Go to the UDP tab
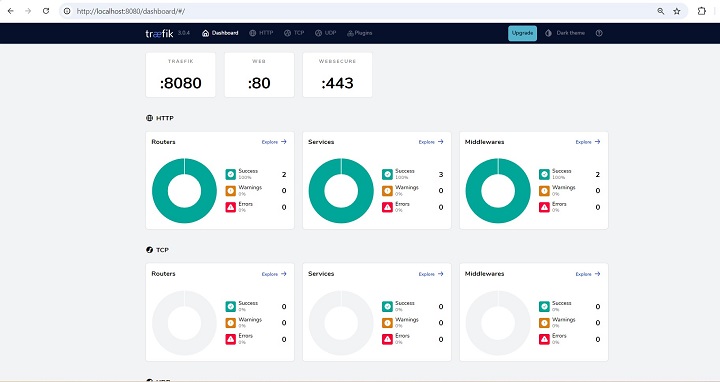 326,33
